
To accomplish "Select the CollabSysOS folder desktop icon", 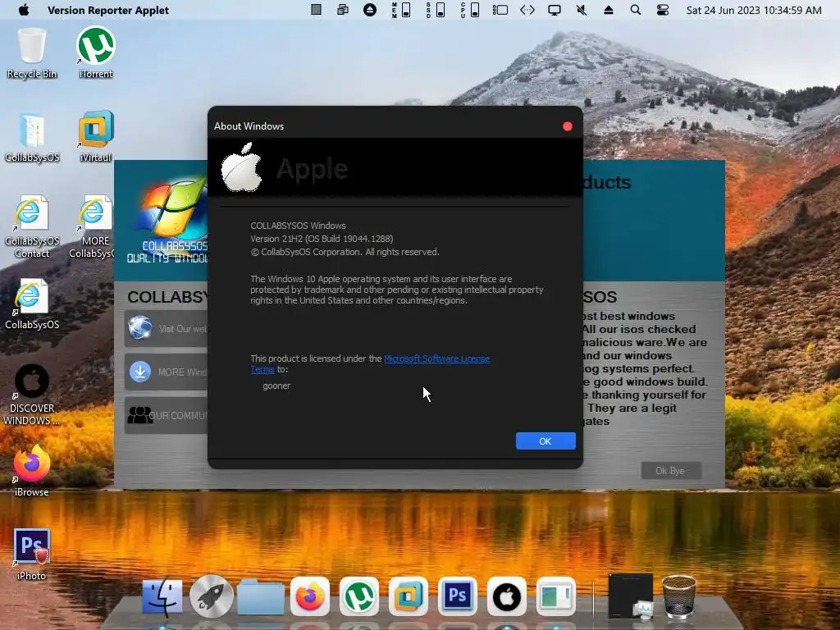I will pyautogui.click(x=32, y=137).
